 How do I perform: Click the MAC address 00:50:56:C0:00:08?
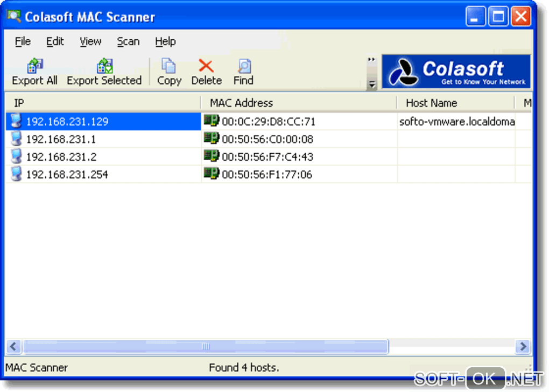pyautogui.click(x=268, y=139)
